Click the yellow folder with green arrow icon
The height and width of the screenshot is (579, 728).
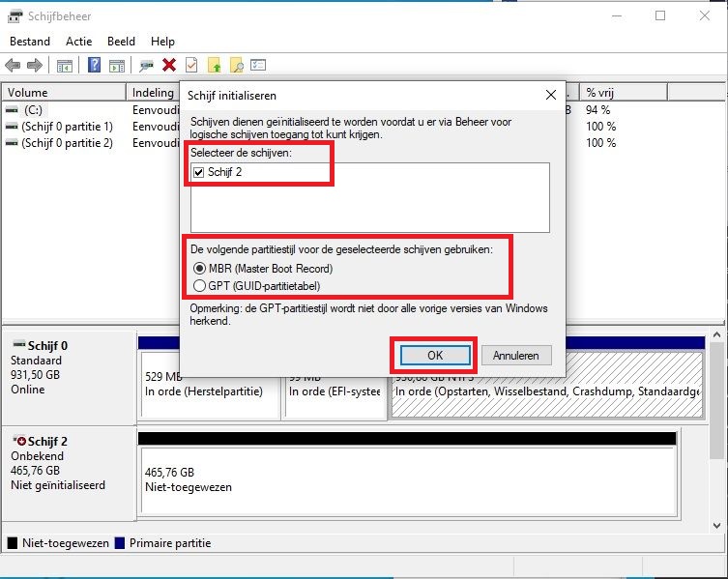point(214,65)
